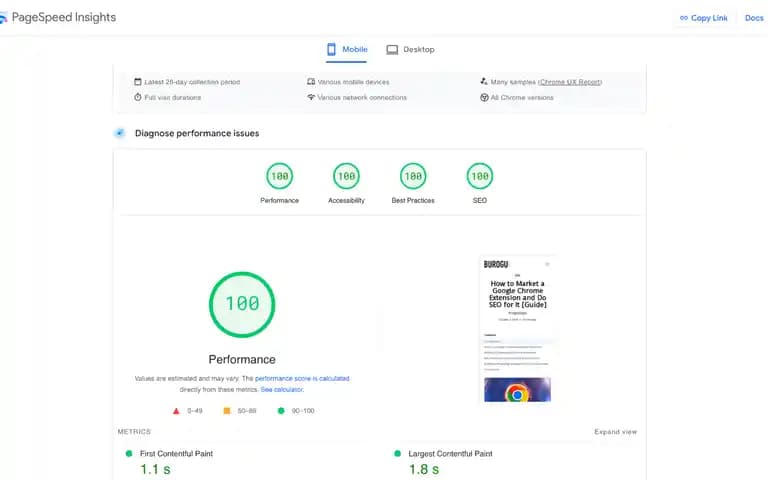The height and width of the screenshot is (480, 768).
Task: Open the See calculator link
Action: (282, 390)
